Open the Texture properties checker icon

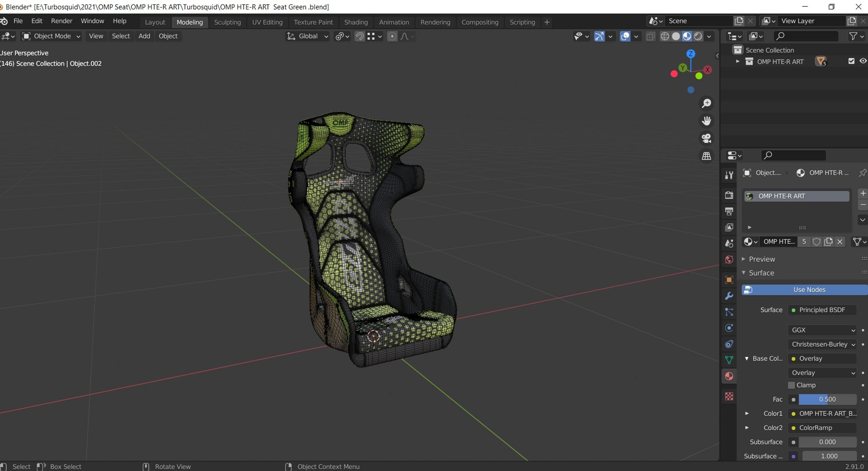(729, 396)
